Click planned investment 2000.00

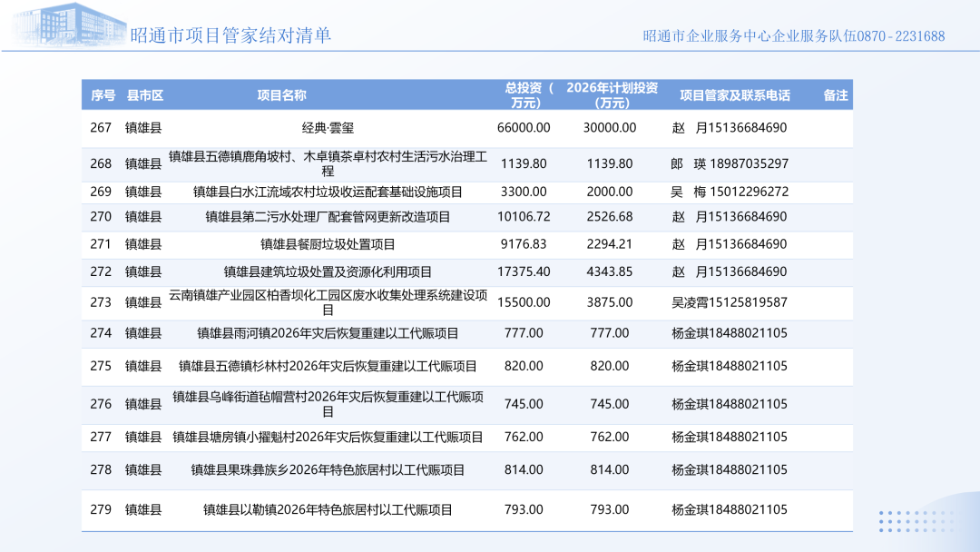pos(610,192)
